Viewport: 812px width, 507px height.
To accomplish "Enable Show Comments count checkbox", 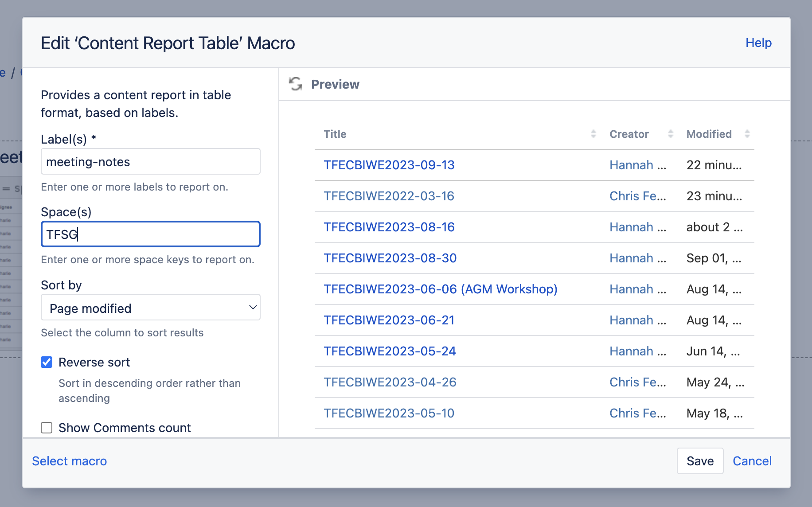I will (x=47, y=428).
